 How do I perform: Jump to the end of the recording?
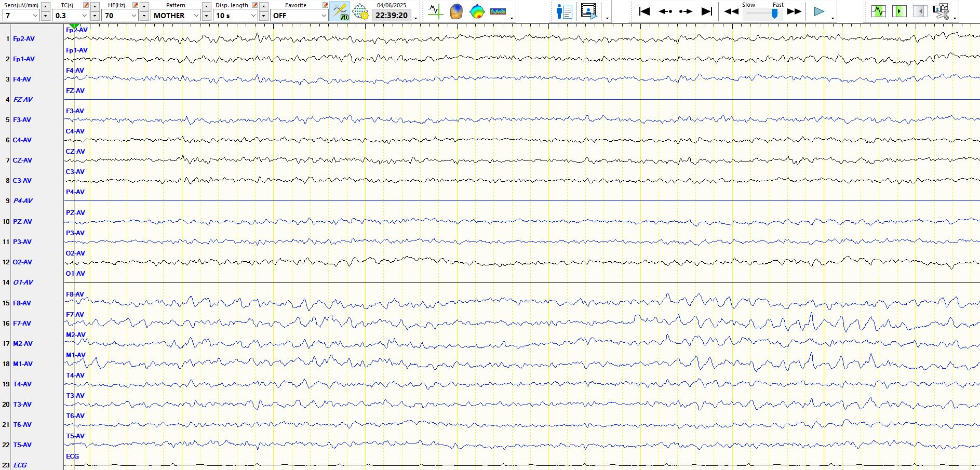click(x=706, y=11)
